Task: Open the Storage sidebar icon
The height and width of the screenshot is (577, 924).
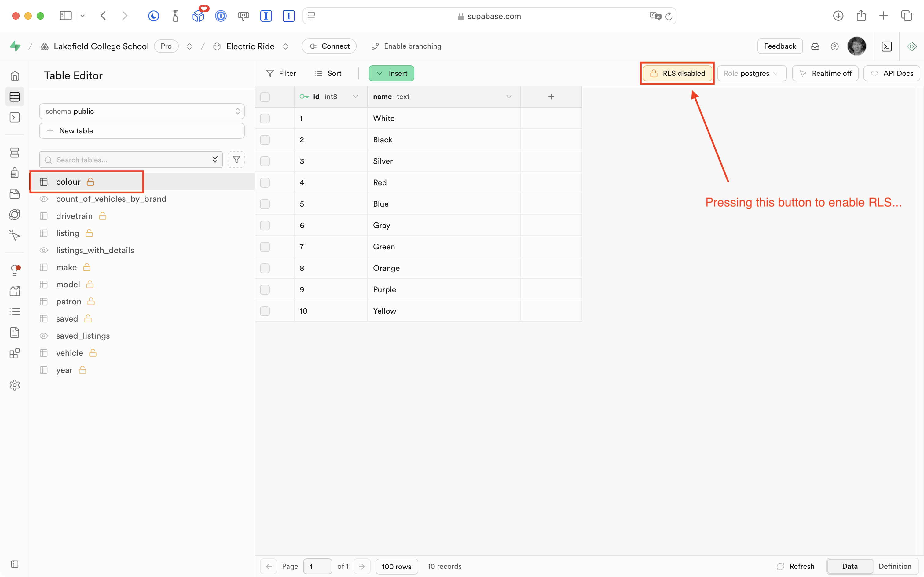Action: pyautogui.click(x=14, y=194)
